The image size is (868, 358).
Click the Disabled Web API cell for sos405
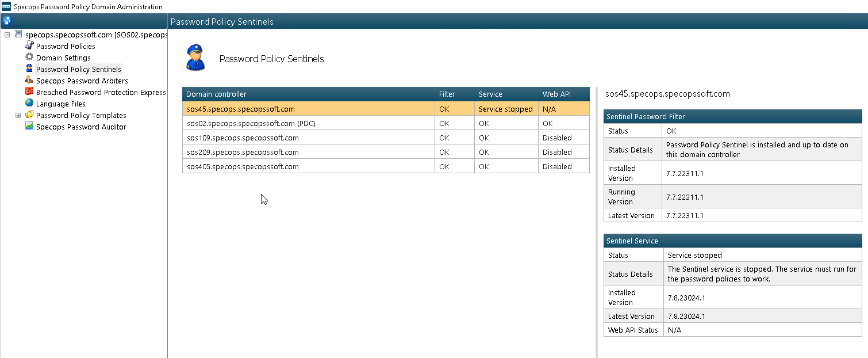(564, 166)
